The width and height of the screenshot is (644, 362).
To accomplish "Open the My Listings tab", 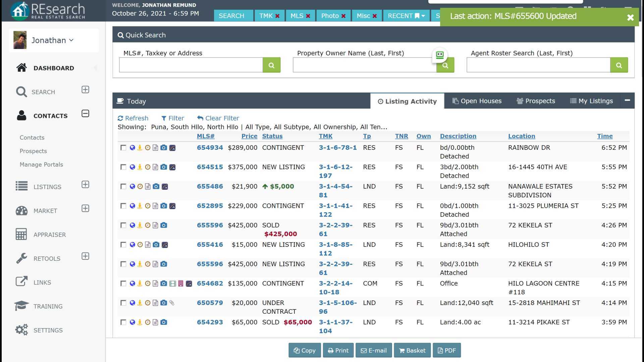I will (x=591, y=101).
